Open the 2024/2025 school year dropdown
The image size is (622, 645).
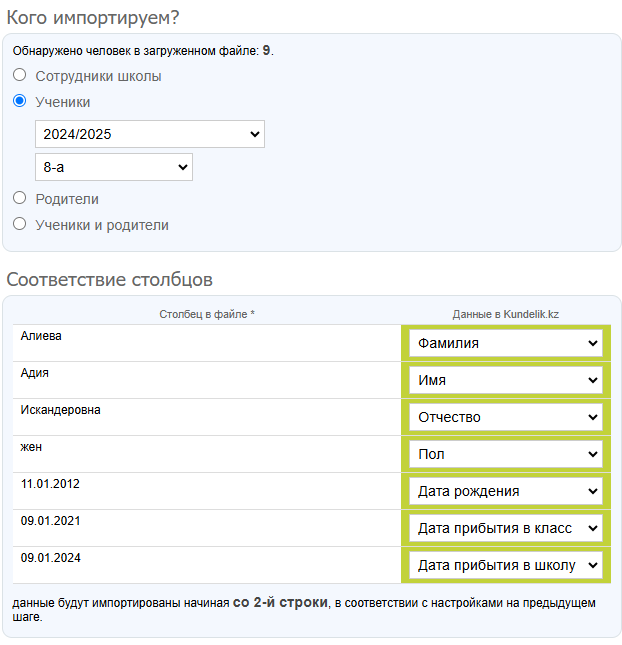pyautogui.click(x=149, y=134)
